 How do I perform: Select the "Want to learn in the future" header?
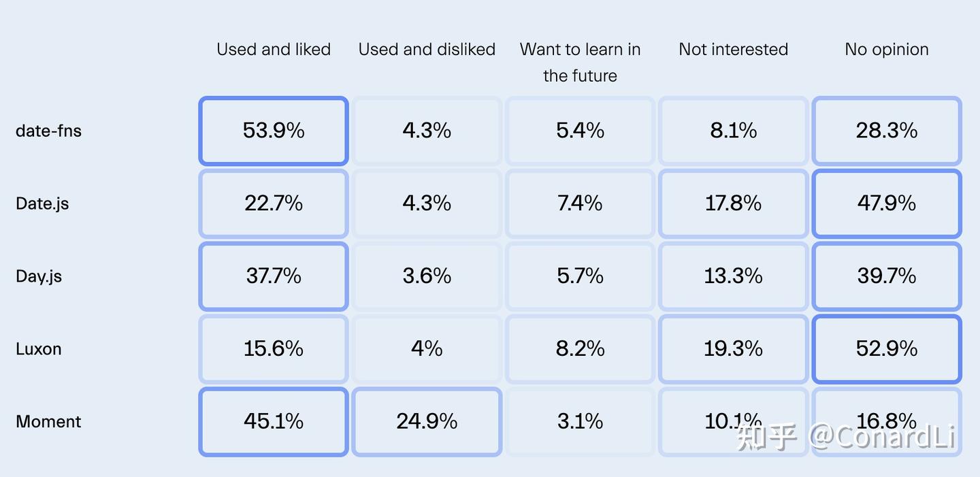coord(580,62)
